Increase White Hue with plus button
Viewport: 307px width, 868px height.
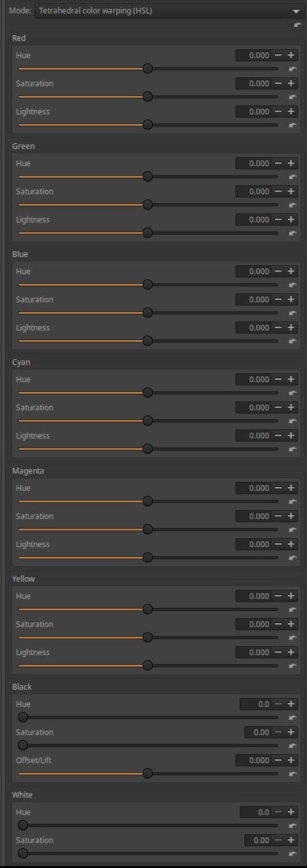coord(291,812)
